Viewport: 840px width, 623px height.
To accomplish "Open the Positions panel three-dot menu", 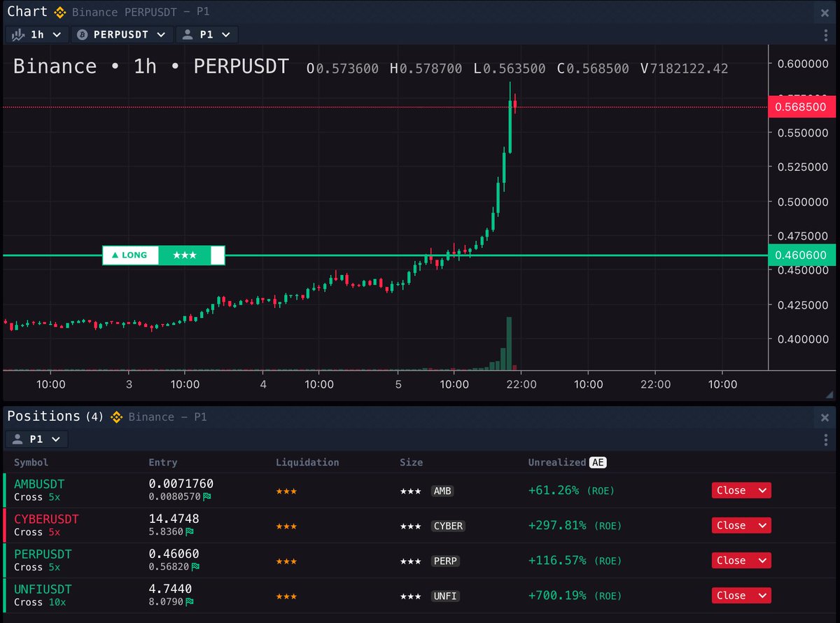I will click(826, 440).
